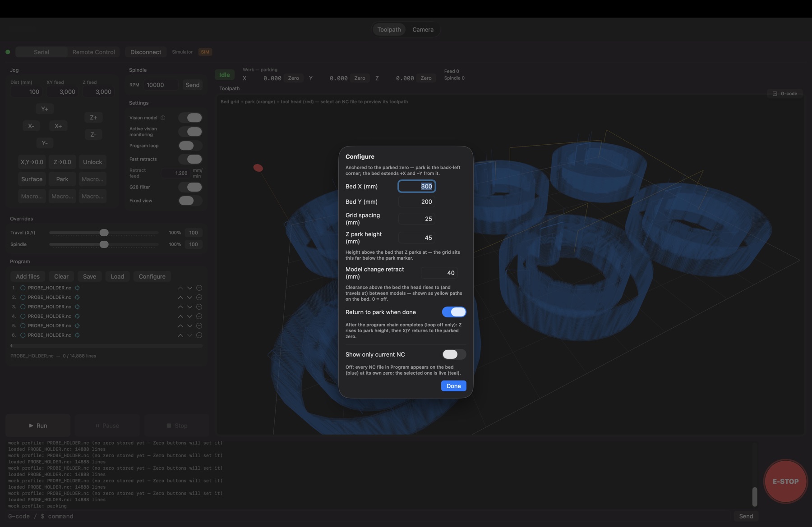This screenshot has height=527, width=812.
Task: Click the Unlock button
Action: (x=92, y=162)
